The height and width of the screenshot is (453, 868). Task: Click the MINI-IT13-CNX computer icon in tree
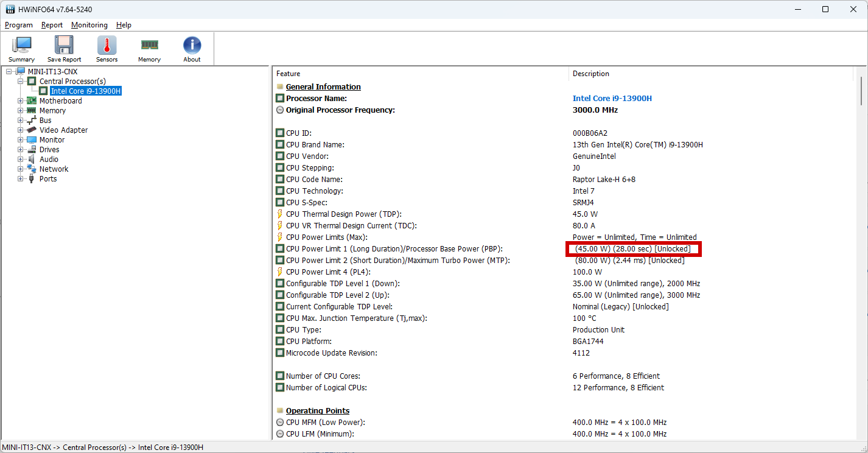pos(21,72)
